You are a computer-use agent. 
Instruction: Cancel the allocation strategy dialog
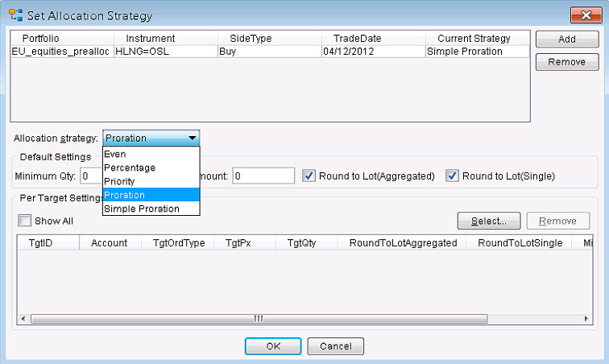click(x=335, y=345)
